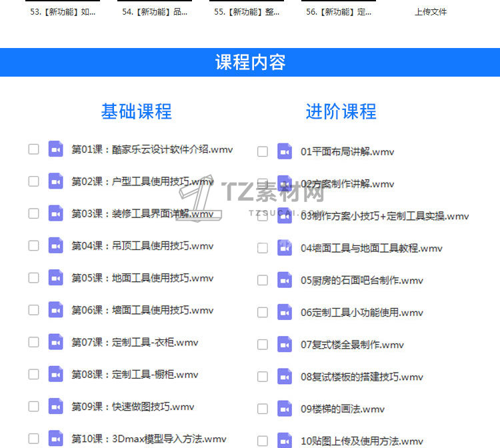Check the box for 第02课 户型工具使用技巧
The image size is (500, 448).
pyautogui.click(x=33, y=181)
